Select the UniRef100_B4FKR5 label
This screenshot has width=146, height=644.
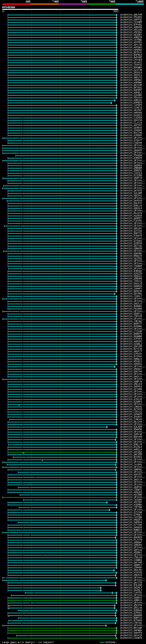tap(131, 58)
